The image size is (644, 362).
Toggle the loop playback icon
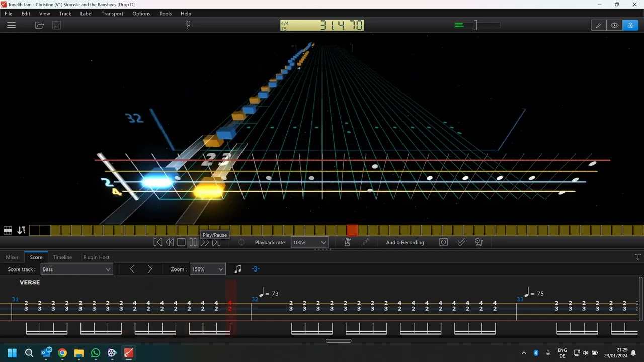[x=241, y=242]
